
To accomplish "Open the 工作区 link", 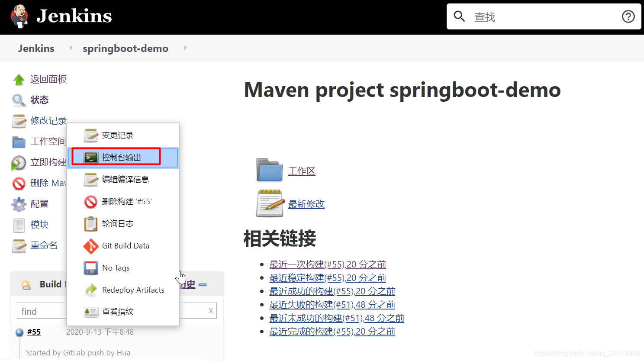I will tap(302, 171).
